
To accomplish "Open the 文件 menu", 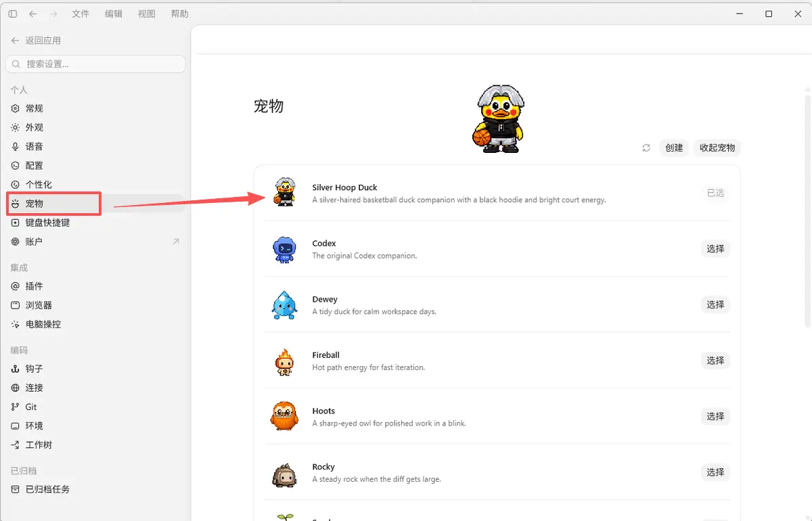I will click(81, 14).
